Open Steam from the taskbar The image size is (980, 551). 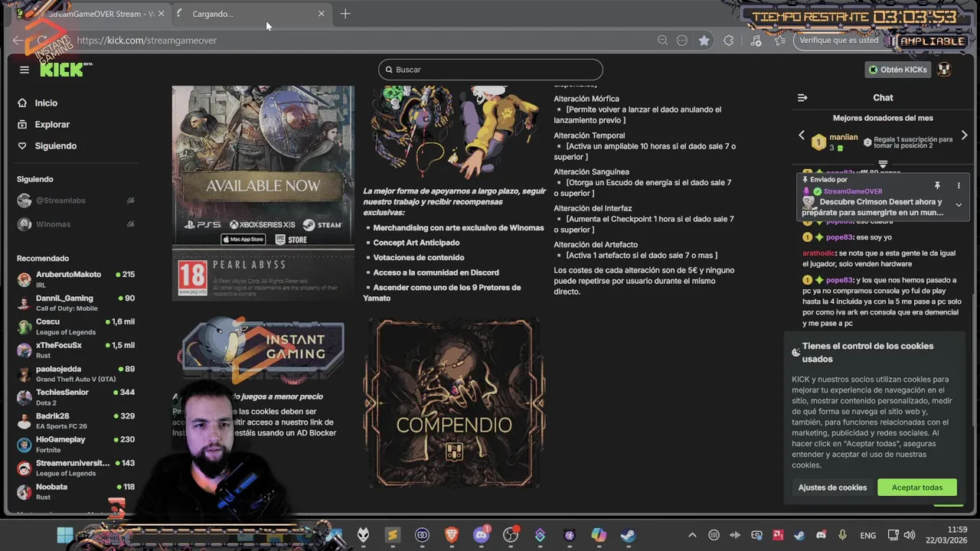628,535
